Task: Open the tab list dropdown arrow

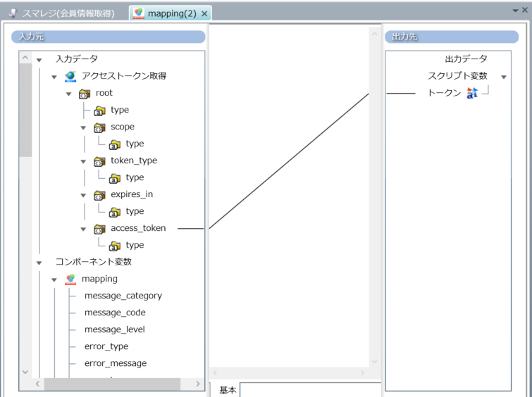Action: pos(515,11)
